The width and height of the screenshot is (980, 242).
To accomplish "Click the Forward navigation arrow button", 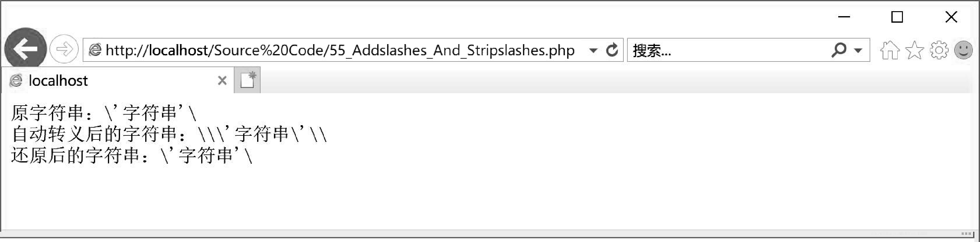I will (x=64, y=49).
